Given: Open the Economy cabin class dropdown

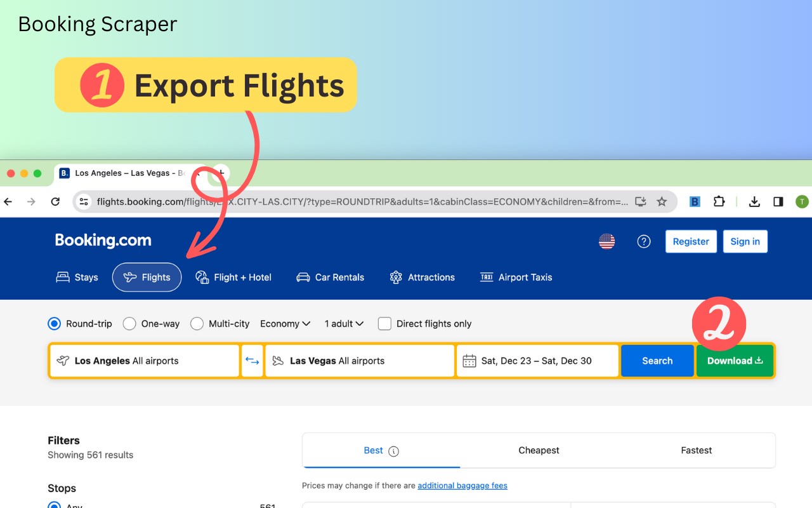Looking at the screenshot, I should (x=285, y=324).
